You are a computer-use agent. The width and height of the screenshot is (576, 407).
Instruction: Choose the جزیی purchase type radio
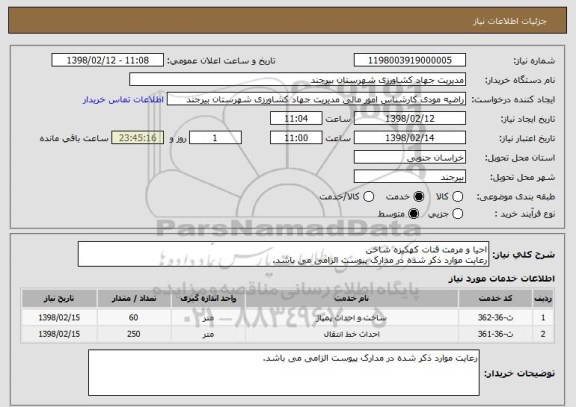(x=457, y=214)
